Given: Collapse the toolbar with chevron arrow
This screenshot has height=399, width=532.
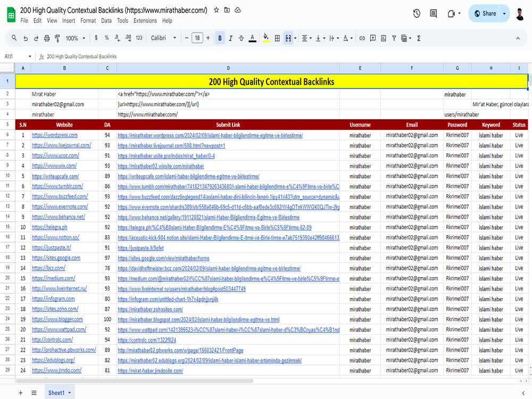Looking at the screenshot, I should pos(518,38).
